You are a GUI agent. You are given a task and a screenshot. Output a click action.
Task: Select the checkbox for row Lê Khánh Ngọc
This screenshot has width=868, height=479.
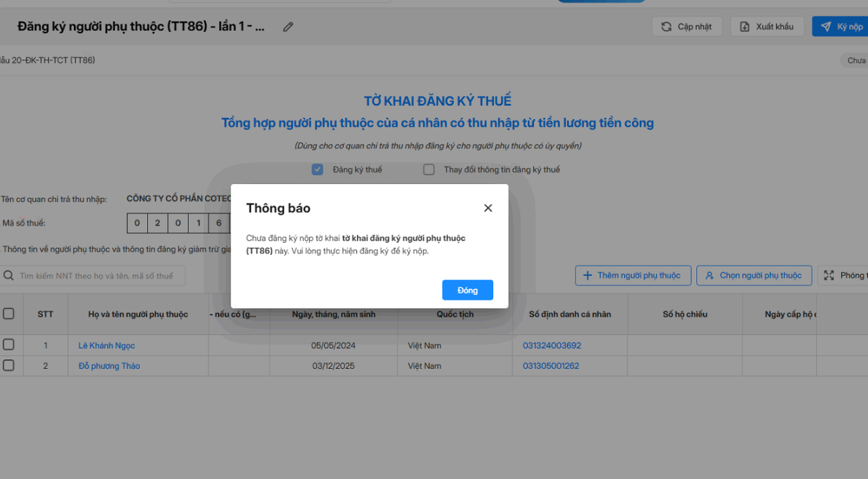coord(8,345)
